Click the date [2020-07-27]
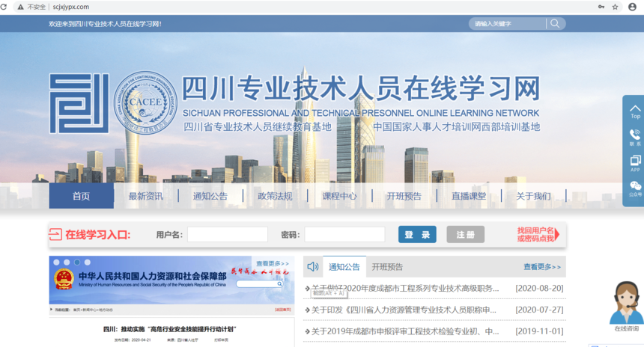The width and height of the screenshot is (644, 347). coord(539,310)
